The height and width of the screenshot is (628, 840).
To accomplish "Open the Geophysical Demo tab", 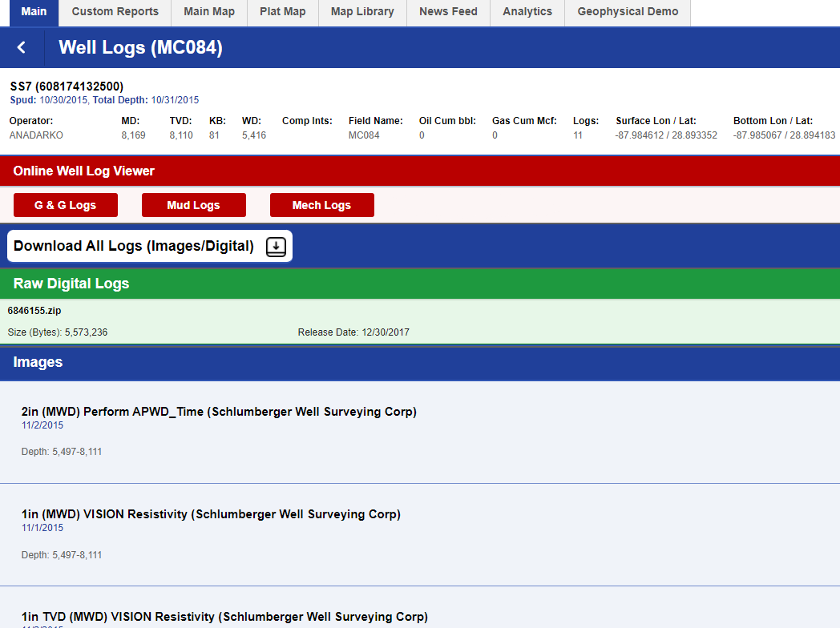I will [628, 12].
